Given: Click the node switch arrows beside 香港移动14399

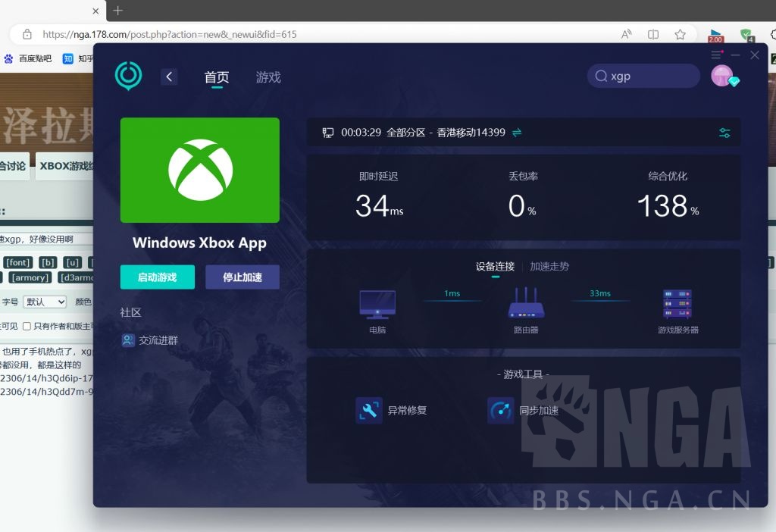Looking at the screenshot, I should 516,132.
